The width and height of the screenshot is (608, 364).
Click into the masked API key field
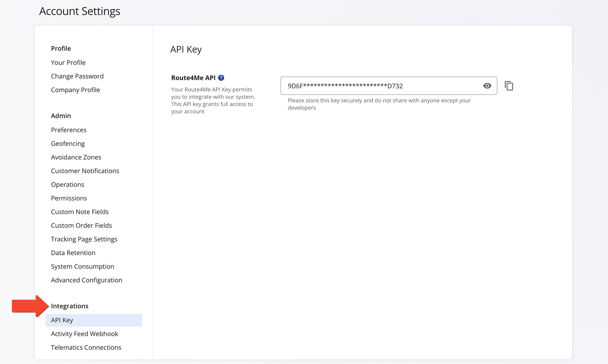point(389,86)
